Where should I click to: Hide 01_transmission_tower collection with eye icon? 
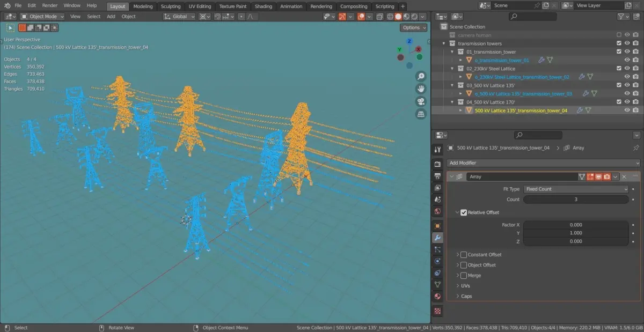(x=627, y=51)
